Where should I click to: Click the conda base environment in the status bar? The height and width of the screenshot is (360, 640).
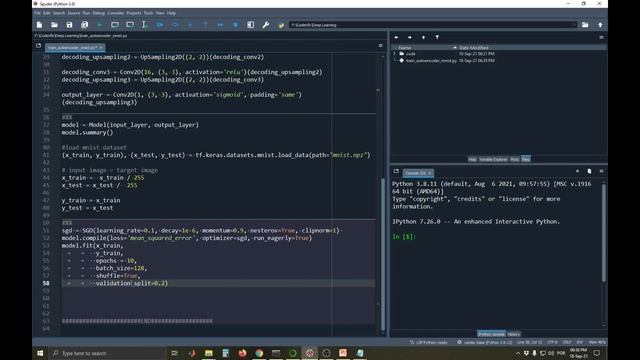(x=485, y=342)
